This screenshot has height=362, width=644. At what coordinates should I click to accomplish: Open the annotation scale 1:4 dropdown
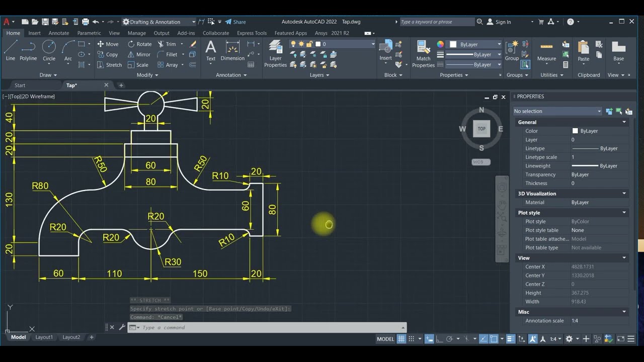555,339
